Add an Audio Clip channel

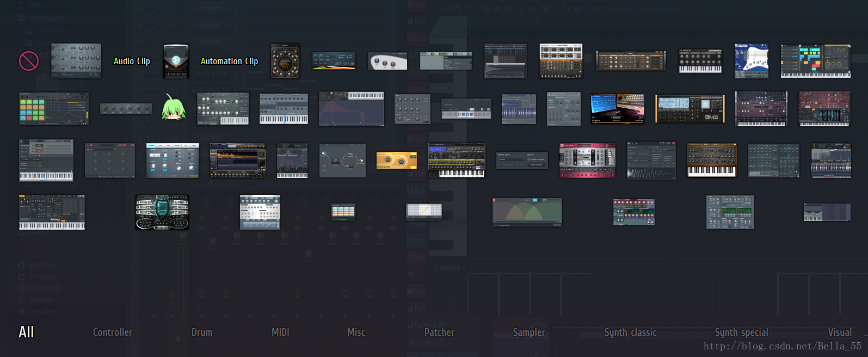coord(132,61)
